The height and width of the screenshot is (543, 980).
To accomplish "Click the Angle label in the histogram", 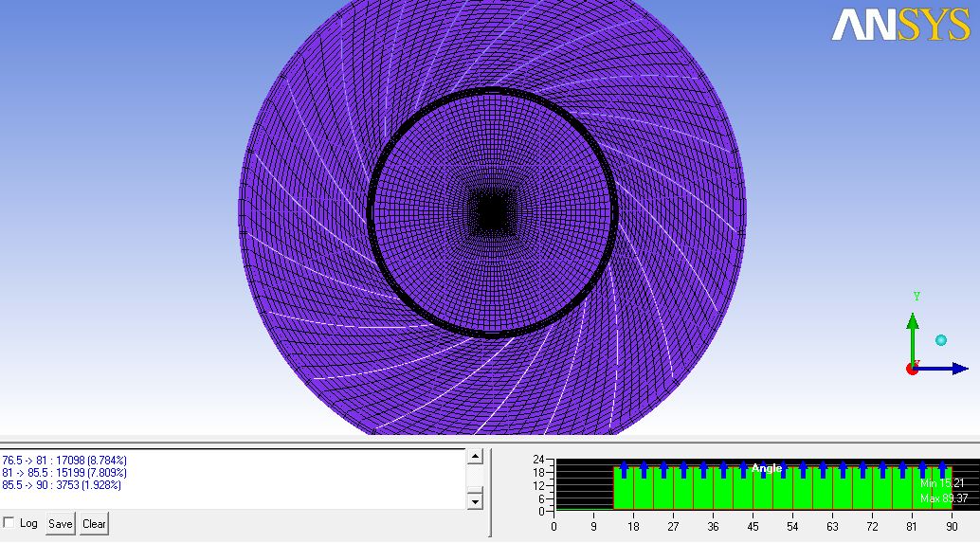I will pos(766,468).
